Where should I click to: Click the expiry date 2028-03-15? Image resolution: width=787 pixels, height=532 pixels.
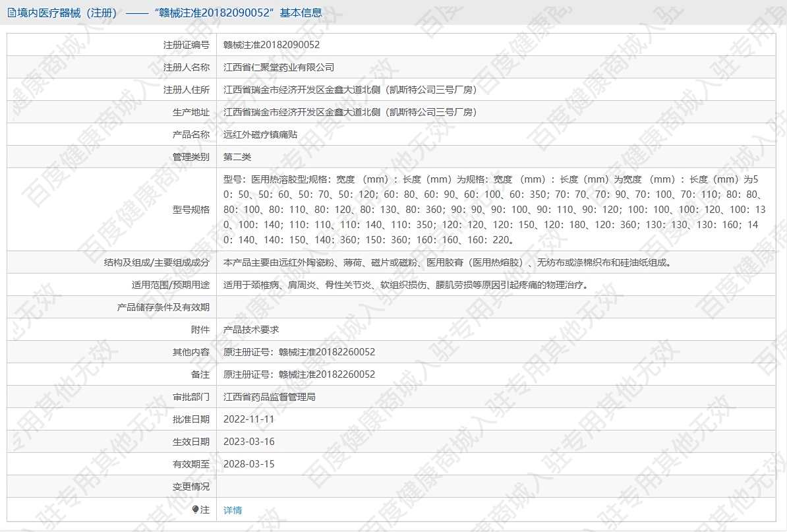pos(249,464)
